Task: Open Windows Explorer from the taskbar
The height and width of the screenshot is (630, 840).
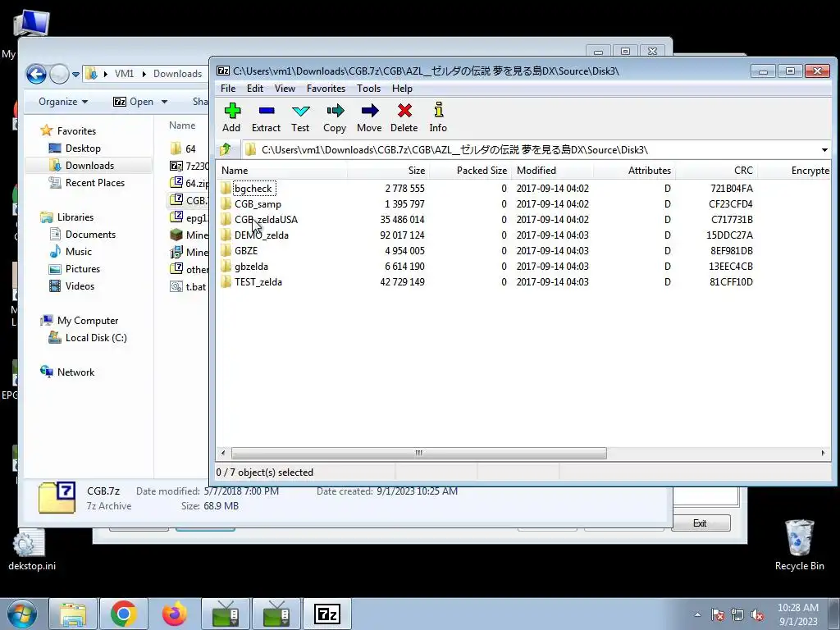Action: click(73, 614)
